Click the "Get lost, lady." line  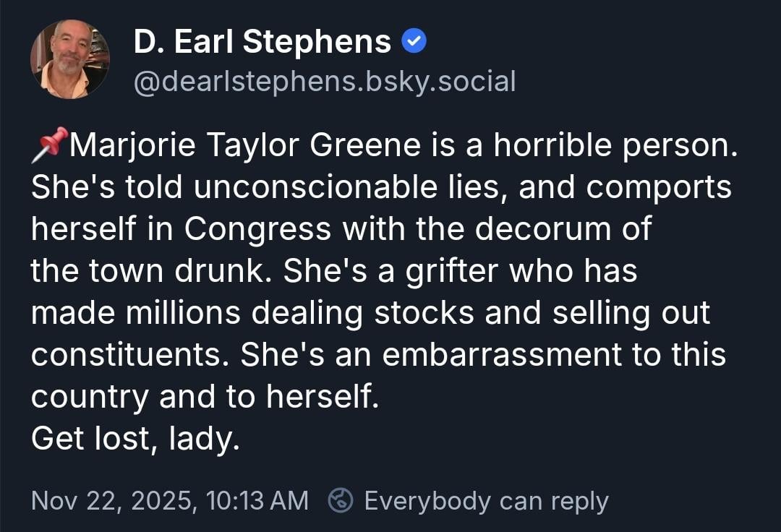tap(135, 439)
